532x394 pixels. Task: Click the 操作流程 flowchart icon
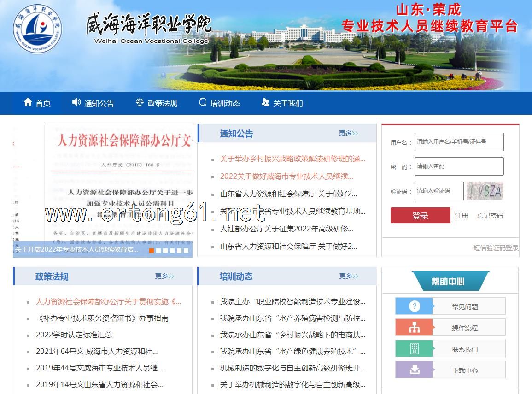(x=414, y=328)
